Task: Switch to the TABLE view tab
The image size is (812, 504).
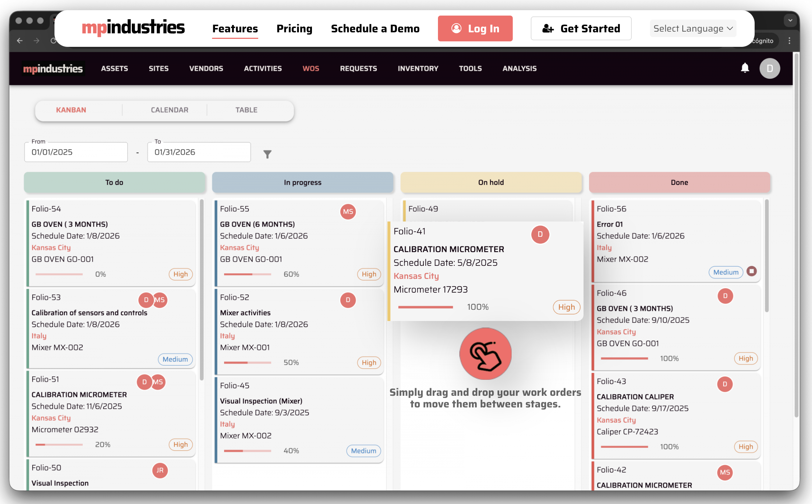Action: click(246, 110)
